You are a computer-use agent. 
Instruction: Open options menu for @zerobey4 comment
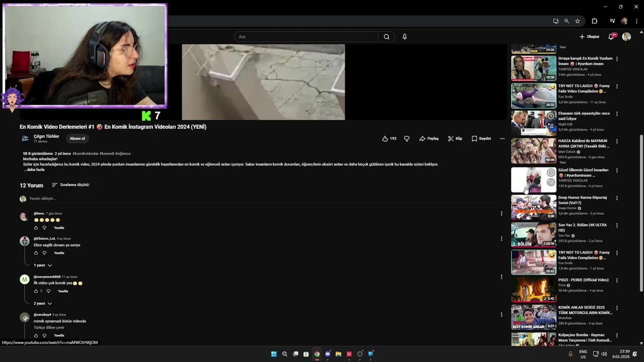[x=501, y=315]
